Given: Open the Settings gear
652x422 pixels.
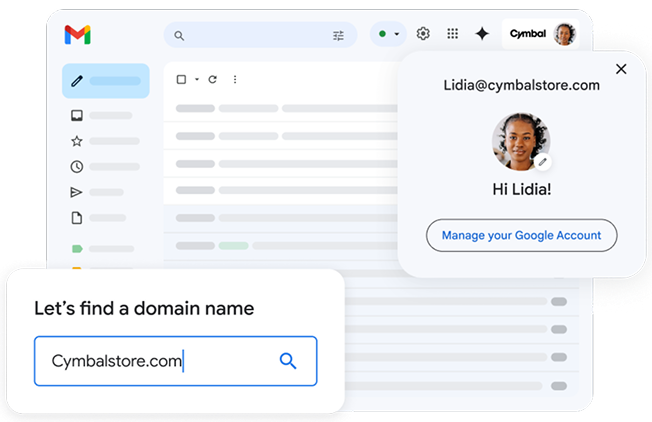Looking at the screenshot, I should (x=423, y=34).
